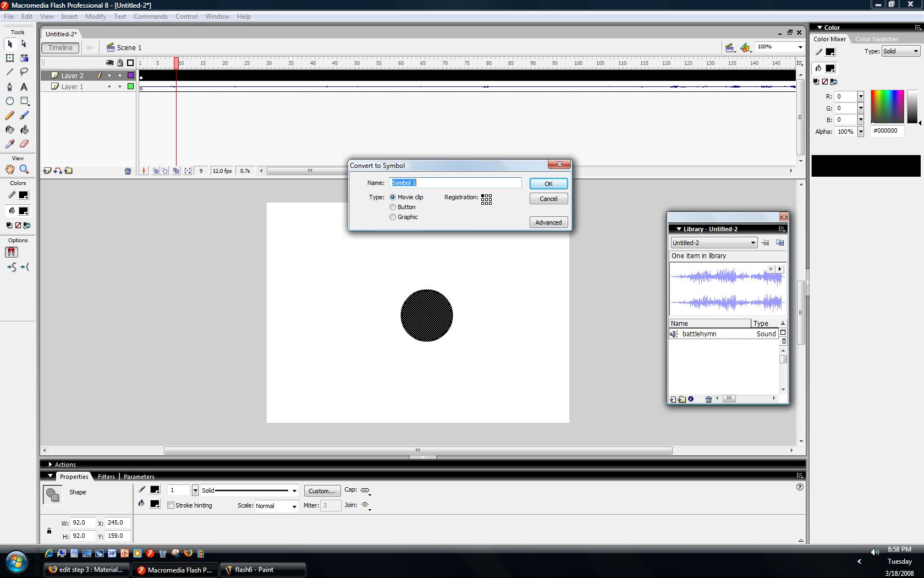Choose Graphic as the symbol type
Screen dimensions: 924x578
393,217
